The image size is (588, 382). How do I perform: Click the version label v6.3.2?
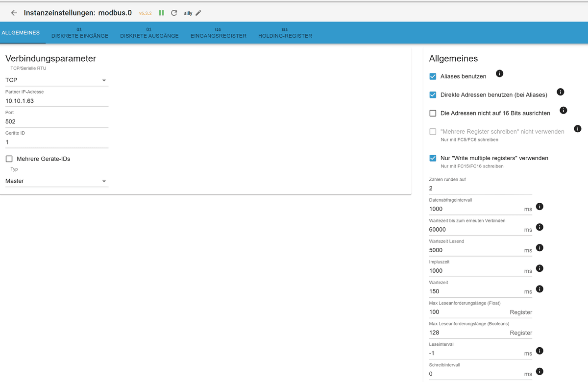[x=145, y=13]
